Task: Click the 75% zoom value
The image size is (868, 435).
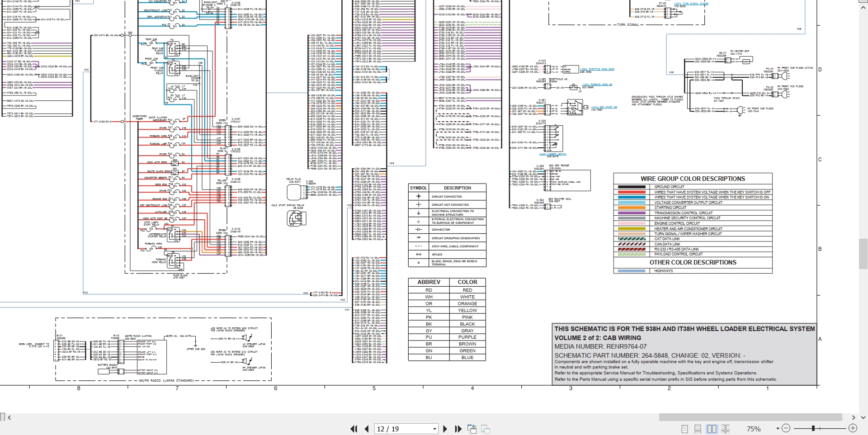Action: click(754, 429)
